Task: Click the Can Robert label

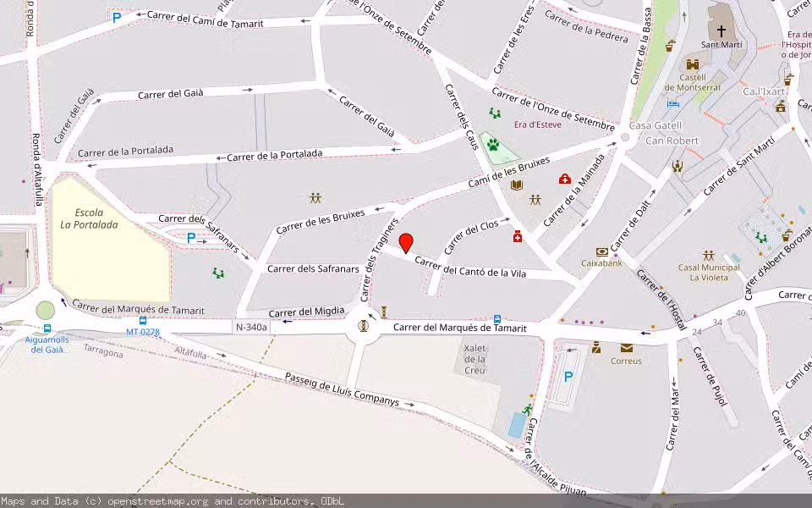Action: [x=672, y=141]
